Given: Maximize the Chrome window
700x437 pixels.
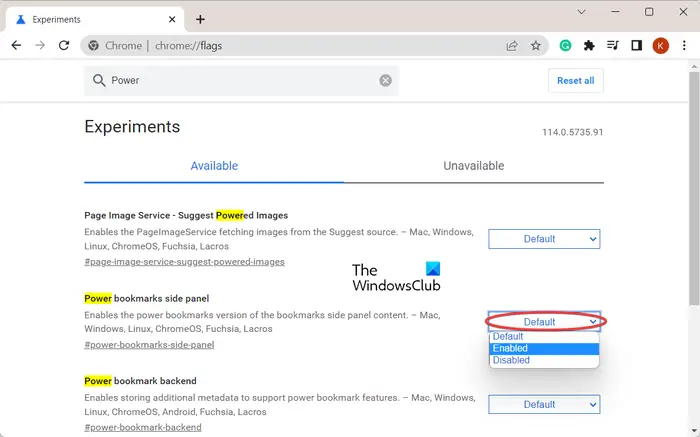Looking at the screenshot, I should pyautogui.click(x=649, y=12).
